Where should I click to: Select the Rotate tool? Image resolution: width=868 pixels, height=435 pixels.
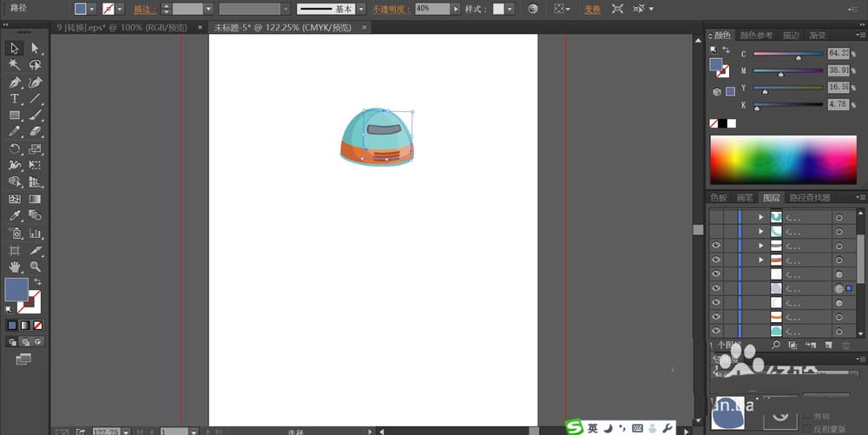(x=15, y=148)
